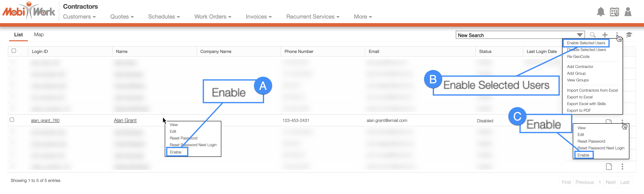644x194 pixels.
Task: Click the plus add contractor icon
Action: coord(605,35)
